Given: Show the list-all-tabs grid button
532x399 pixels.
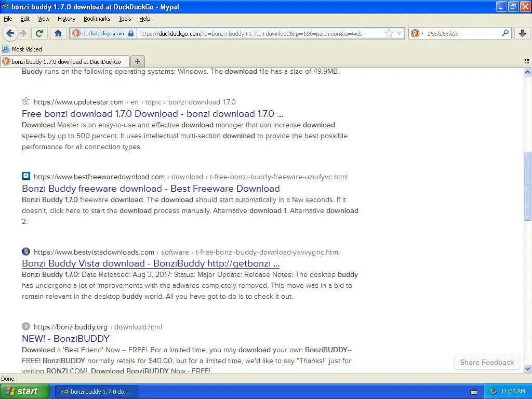Looking at the screenshot, I should pos(527,61).
